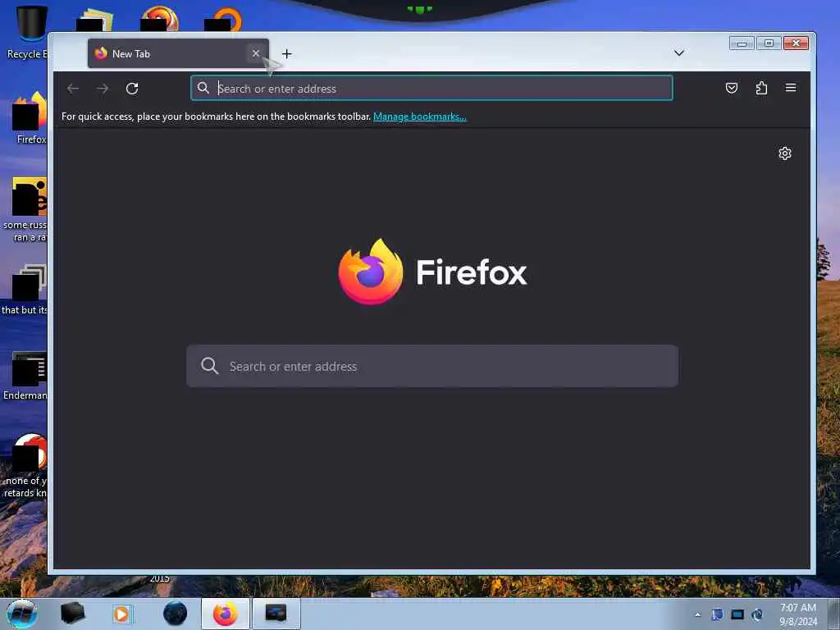Open the dark globe taskbar icon
Screen dimensions: 840x630
click(176, 614)
